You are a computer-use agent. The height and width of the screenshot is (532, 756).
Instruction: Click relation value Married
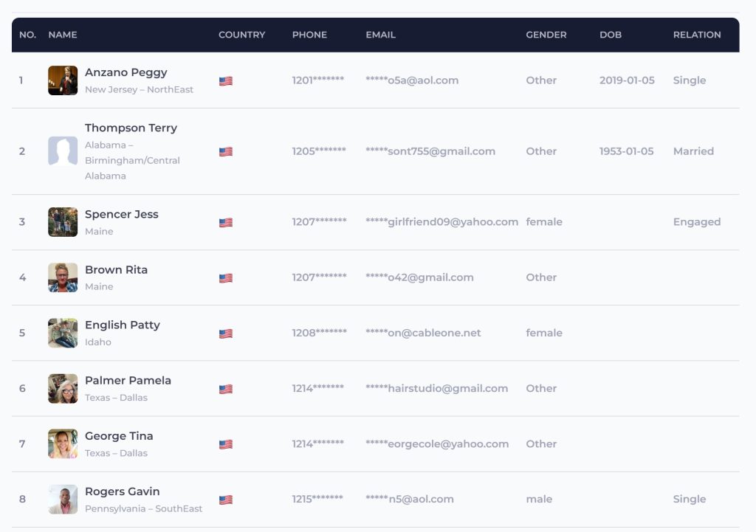693,151
